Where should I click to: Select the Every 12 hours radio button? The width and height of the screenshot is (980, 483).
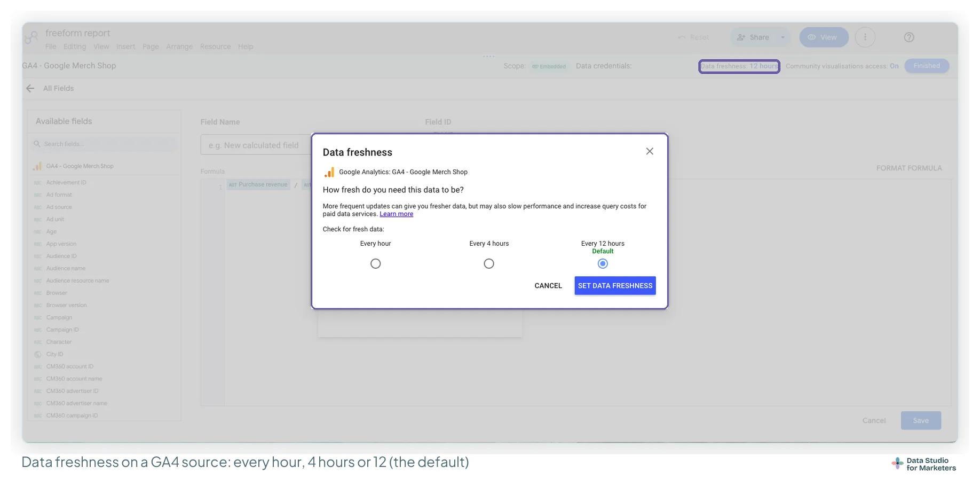[x=603, y=263]
